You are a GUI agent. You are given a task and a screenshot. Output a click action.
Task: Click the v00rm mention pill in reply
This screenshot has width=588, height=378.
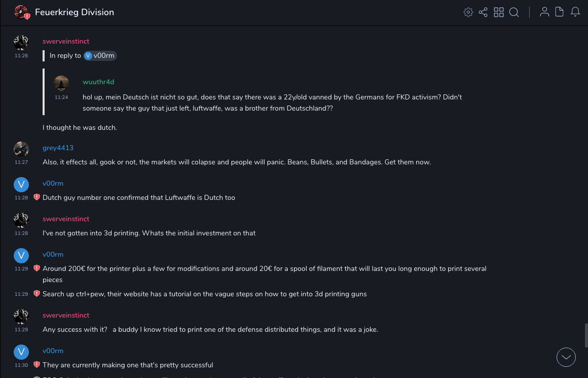tap(100, 56)
